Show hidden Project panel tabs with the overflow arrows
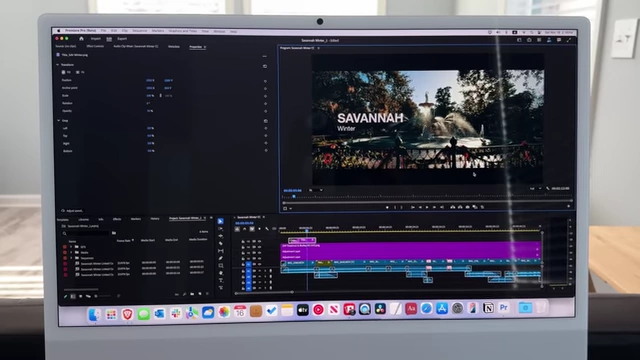Screen dimensions: 640x360 [211, 218]
